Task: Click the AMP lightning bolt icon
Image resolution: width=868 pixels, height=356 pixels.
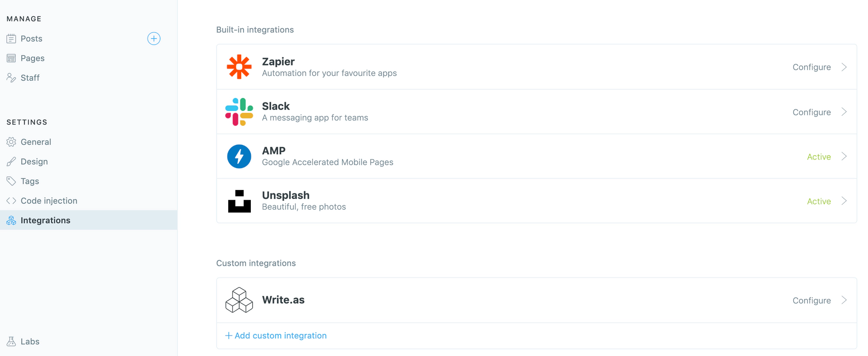Action: [239, 157]
